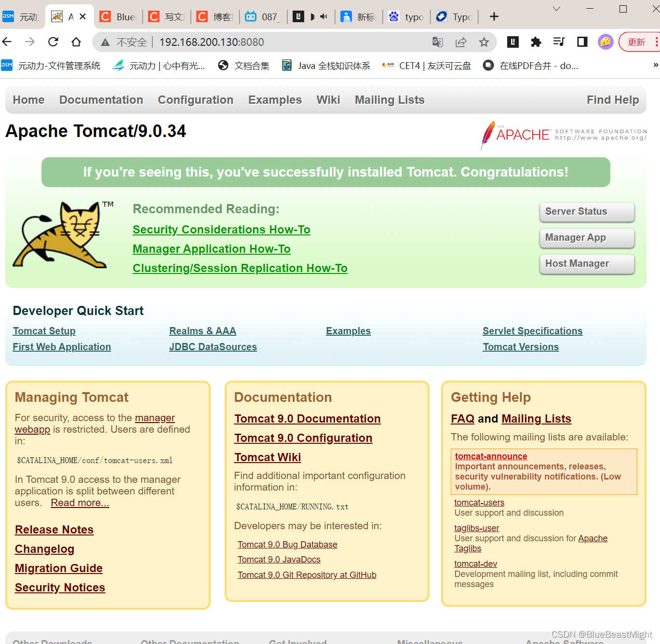This screenshot has width=660, height=644.
Task: Open the JDBC DataSources link
Action: [213, 347]
